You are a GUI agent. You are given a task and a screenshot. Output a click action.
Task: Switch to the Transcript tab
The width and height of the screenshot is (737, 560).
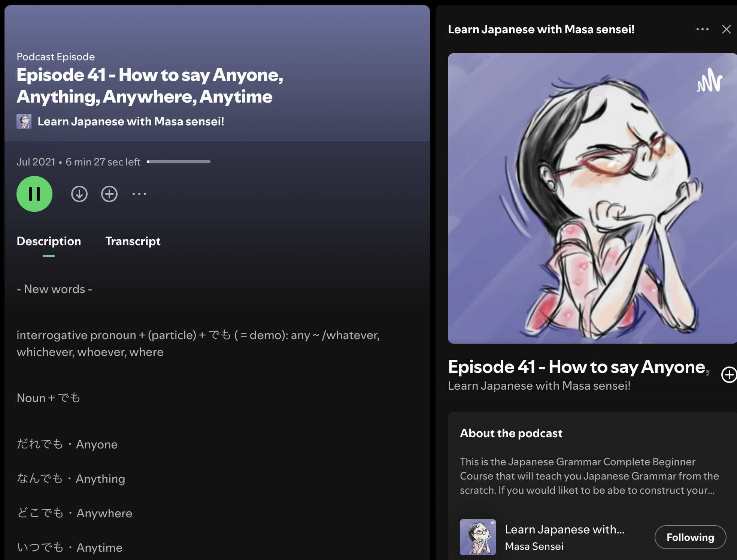[x=133, y=241]
